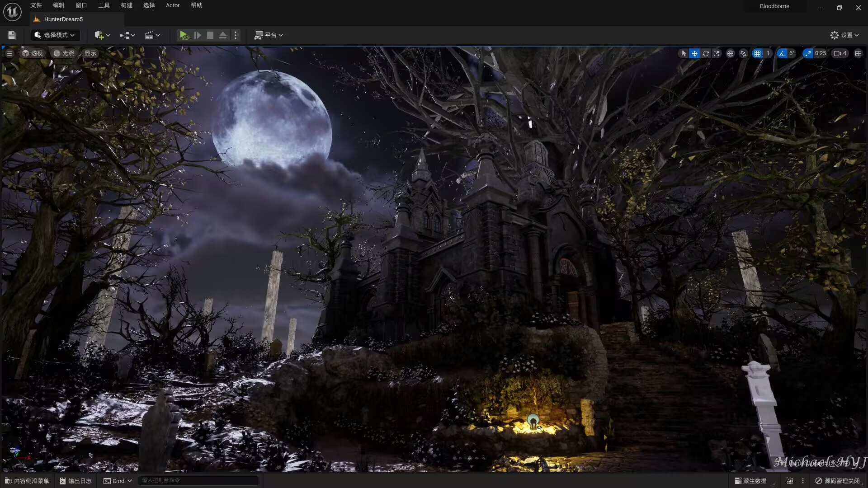Image resolution: width=868 pixels, height=488 pixels.
Task: Select the translate move gizmo tool
Action: click(694, 53)
